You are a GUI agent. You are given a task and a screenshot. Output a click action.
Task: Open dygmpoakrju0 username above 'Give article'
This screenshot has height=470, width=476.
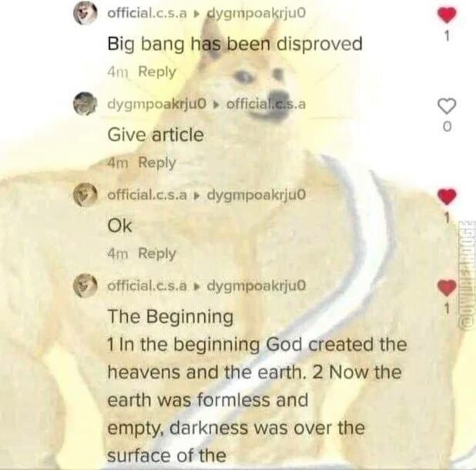click(157, 105)
